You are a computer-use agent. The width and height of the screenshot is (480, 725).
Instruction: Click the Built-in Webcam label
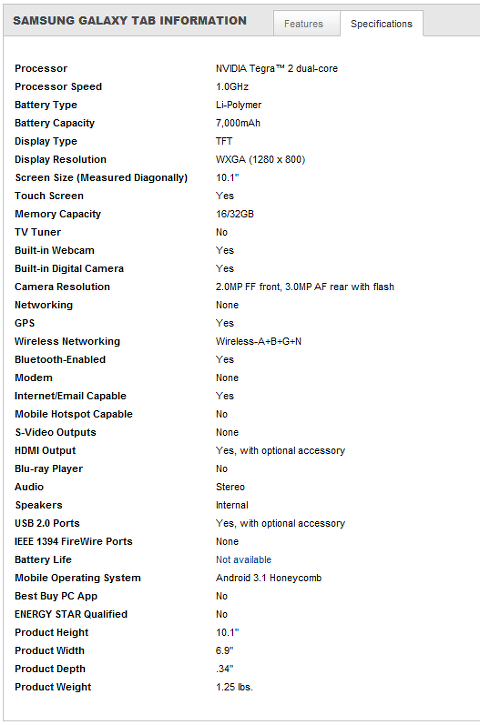tap(54, 250)
